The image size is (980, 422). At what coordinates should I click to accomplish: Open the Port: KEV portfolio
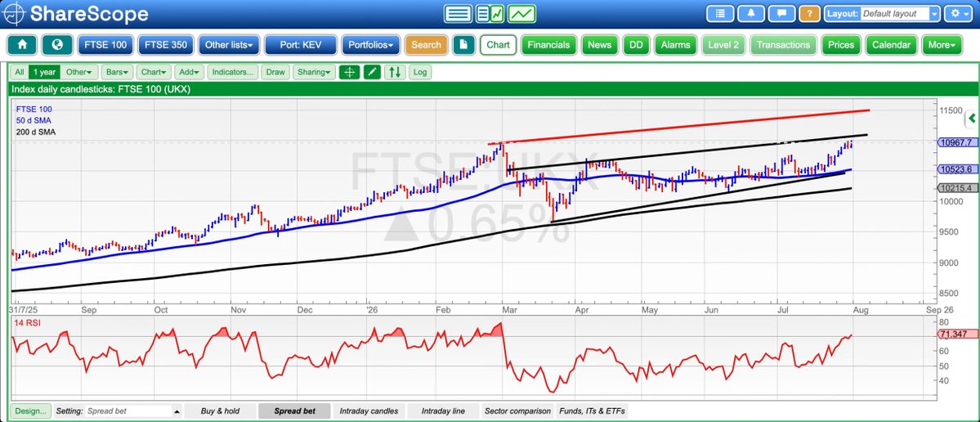300,45
